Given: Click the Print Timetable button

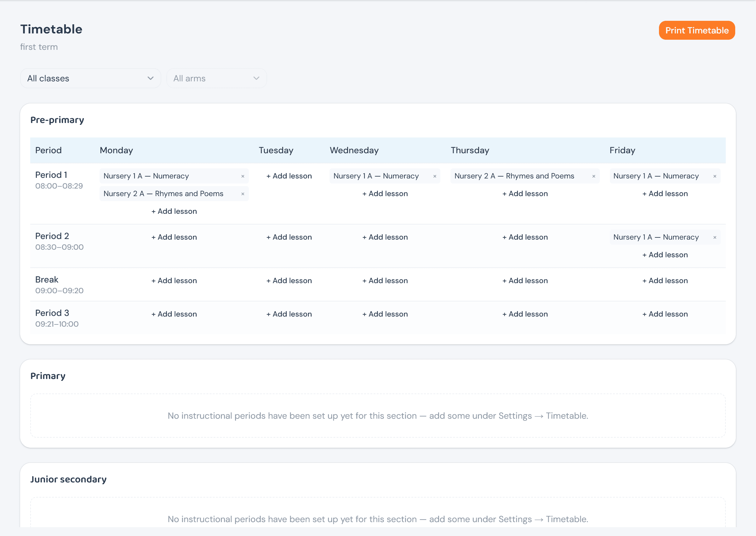Looking at the screenshot, I should coord(697,30).
